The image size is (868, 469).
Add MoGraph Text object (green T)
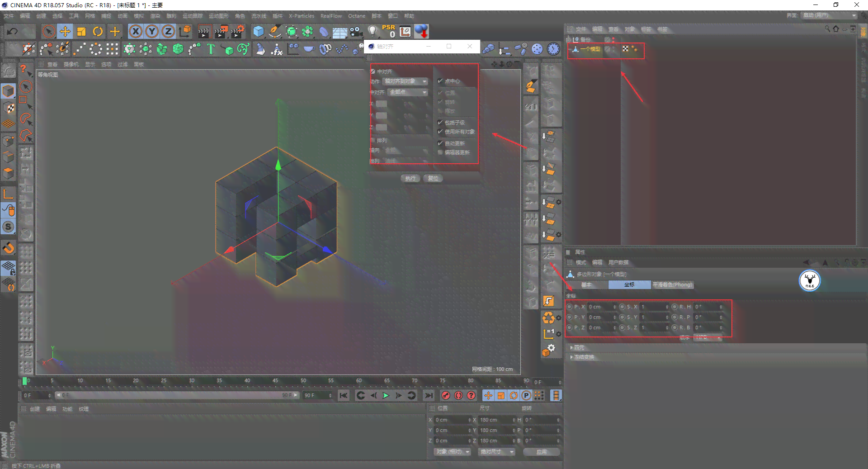pyautogui.click(x=211, y=49)
